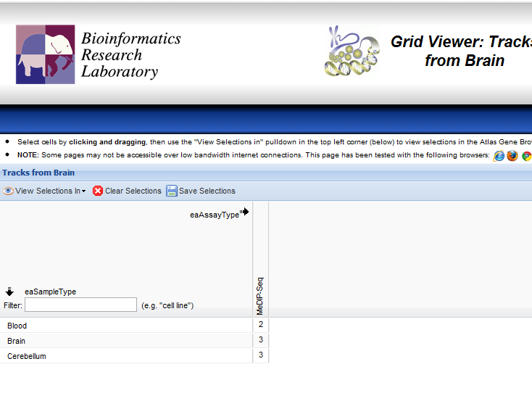The image size is (532, 409).
Task: Click the Internet Explorer browser icon
Action: pyautogui.click(x=499, y=155)
